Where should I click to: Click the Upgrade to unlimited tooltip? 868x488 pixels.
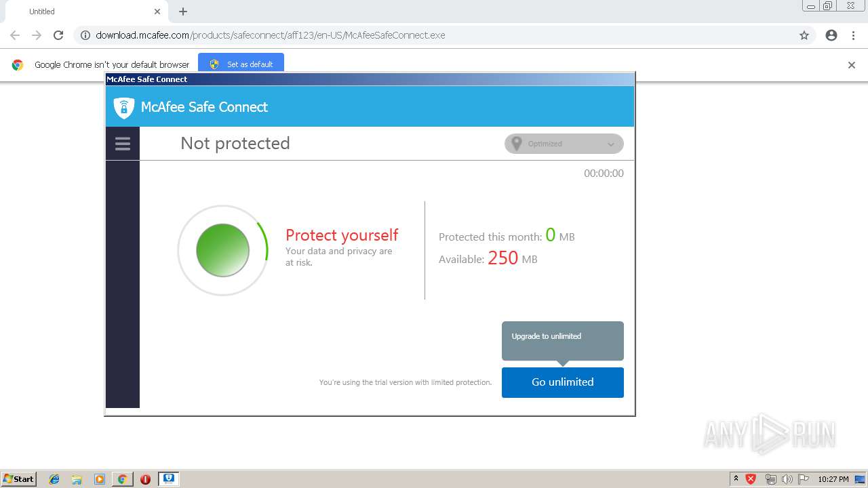pos(563,341)
